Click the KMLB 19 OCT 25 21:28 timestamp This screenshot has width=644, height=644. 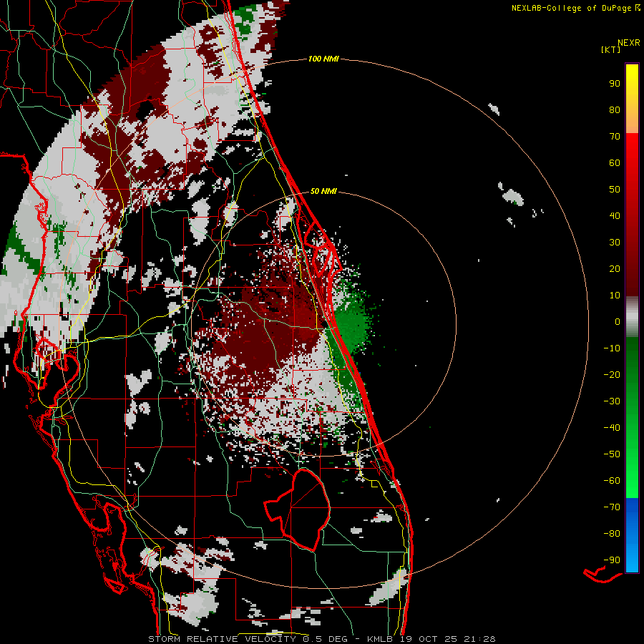tap(431, 639)
